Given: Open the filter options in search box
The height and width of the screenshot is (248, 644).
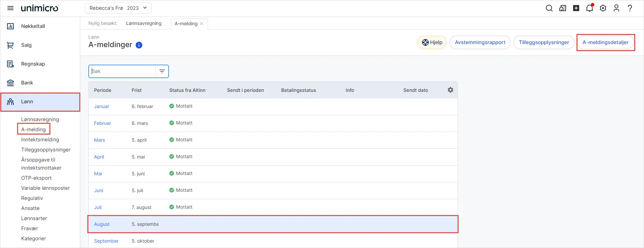Looking at the screenshot, I should (x=162, y=71).
